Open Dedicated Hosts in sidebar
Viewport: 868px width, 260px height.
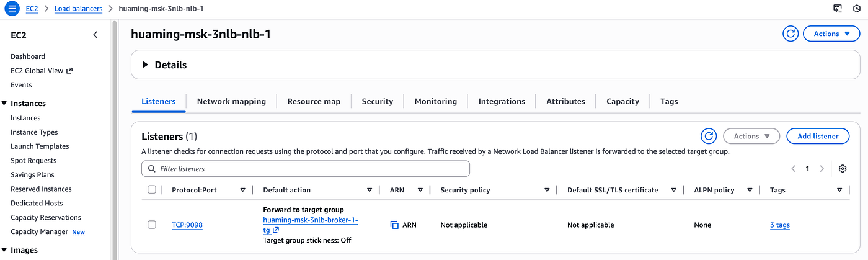37,204
